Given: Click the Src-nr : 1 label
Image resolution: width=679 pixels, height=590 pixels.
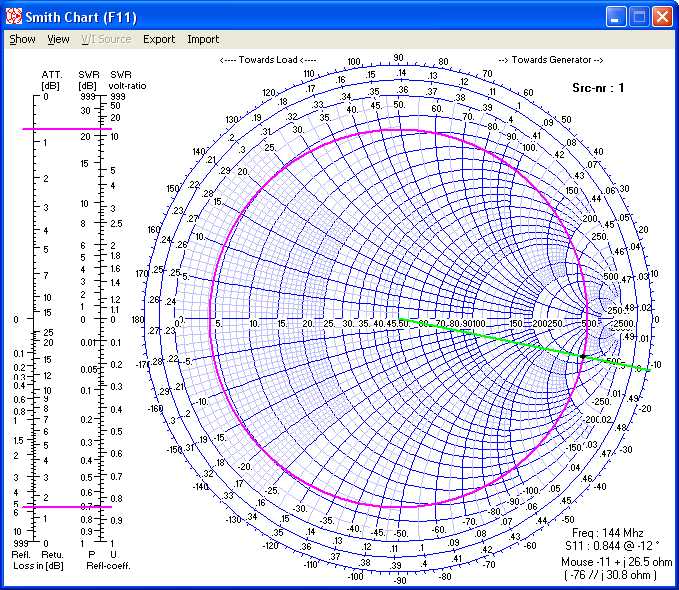Looking at the screenshot, I should [x=600, y=88].
